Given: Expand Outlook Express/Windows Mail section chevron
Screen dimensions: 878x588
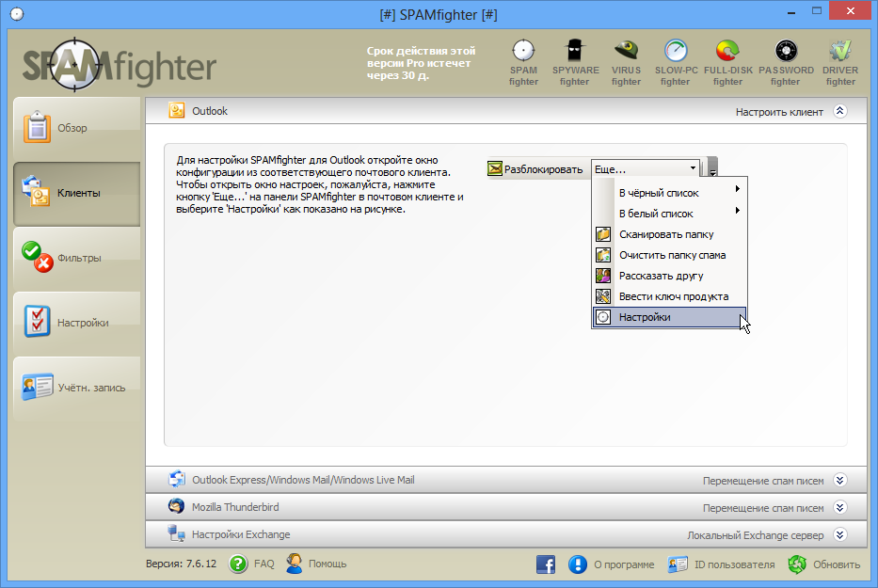Looking at the screenshot, I should click(x=839, y=480).
